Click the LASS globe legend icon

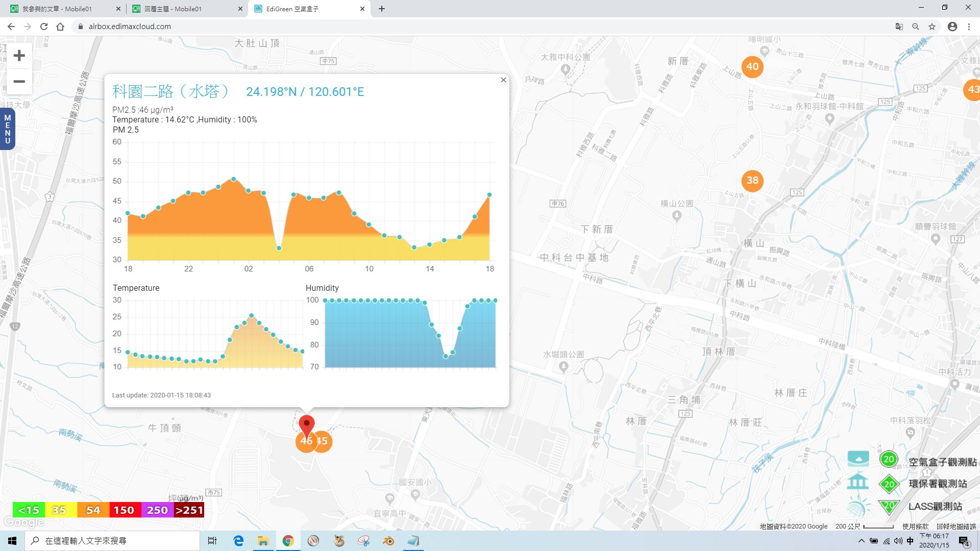858,507
